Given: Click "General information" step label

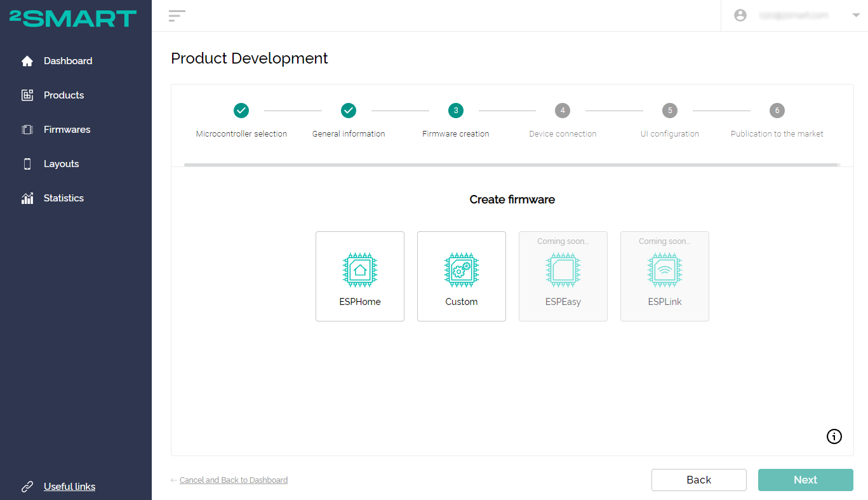Looking at the screenshot, I should tap(349, 134).
